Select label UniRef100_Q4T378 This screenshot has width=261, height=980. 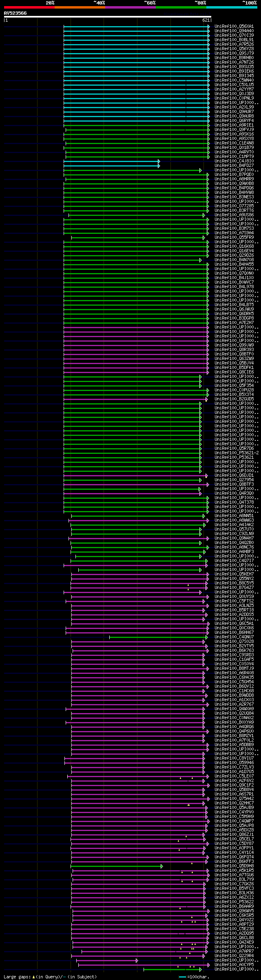[234, 502]
